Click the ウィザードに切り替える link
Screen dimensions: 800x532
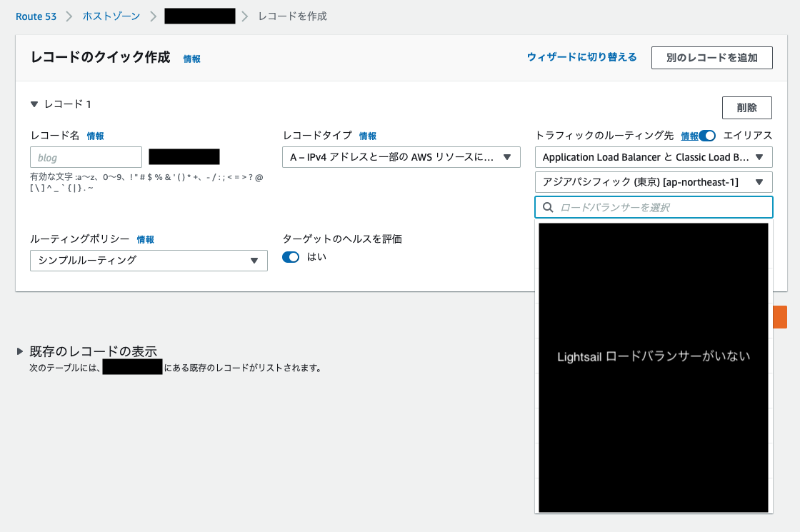pyautogui.click(x=581, y=57)
